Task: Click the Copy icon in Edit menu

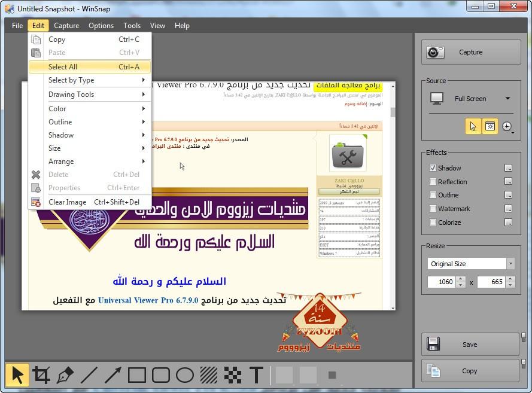Action: pos(36,39)
